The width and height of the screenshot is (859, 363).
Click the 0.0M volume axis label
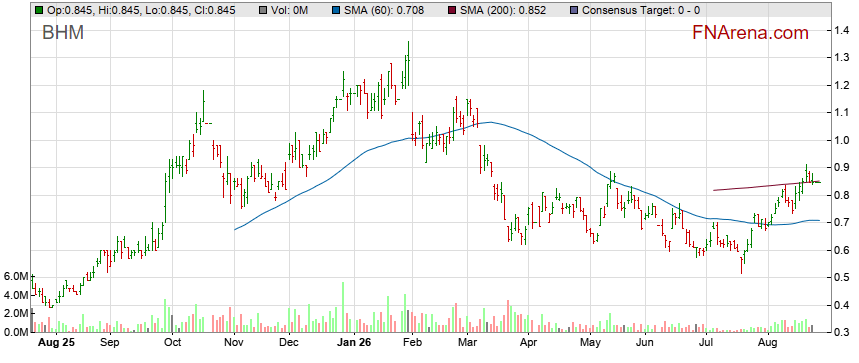coord(16,332)
